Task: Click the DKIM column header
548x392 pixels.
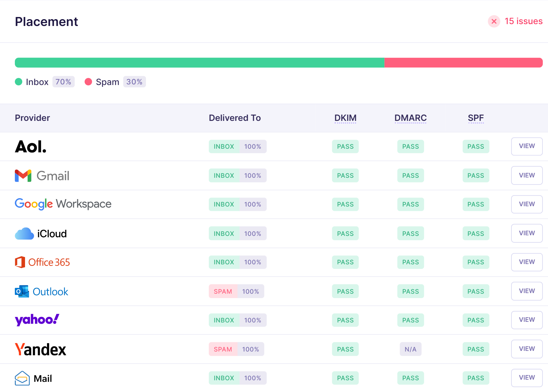Action: click(x=345, y=118)
